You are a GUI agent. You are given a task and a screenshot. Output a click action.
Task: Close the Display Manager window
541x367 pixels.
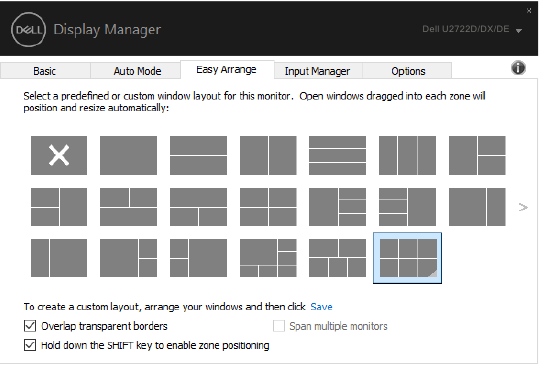coord(529,11)
